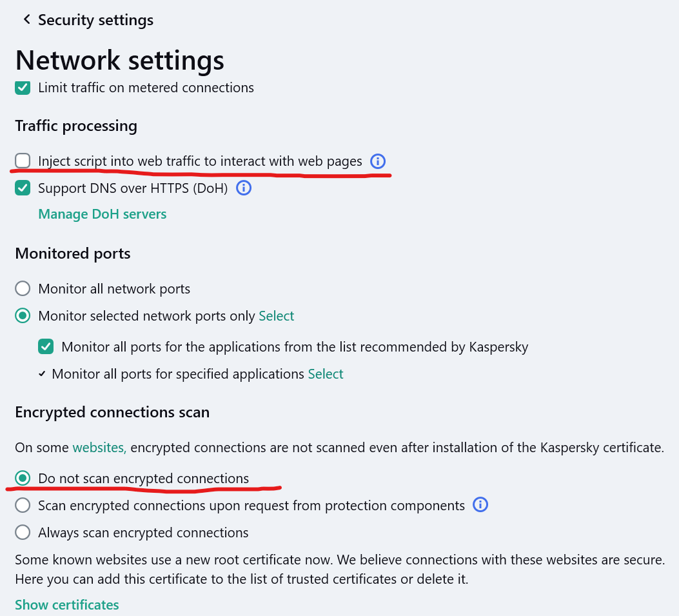Select Monitor all network ports
Screen dimensions: 679x616
[x=23, y=288]
